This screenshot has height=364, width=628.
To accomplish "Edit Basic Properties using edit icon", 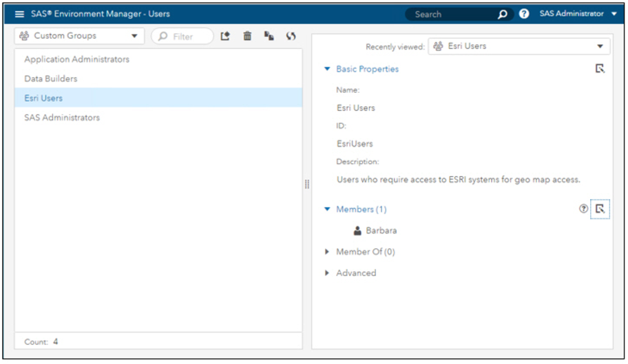I will pos(600,69).
